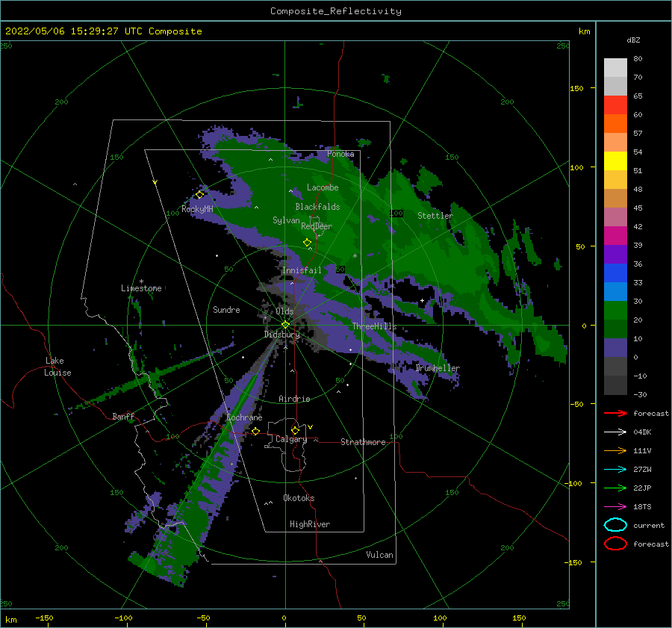Click the RockyMH label on map
672x628 pixels.
pos(197,209)
